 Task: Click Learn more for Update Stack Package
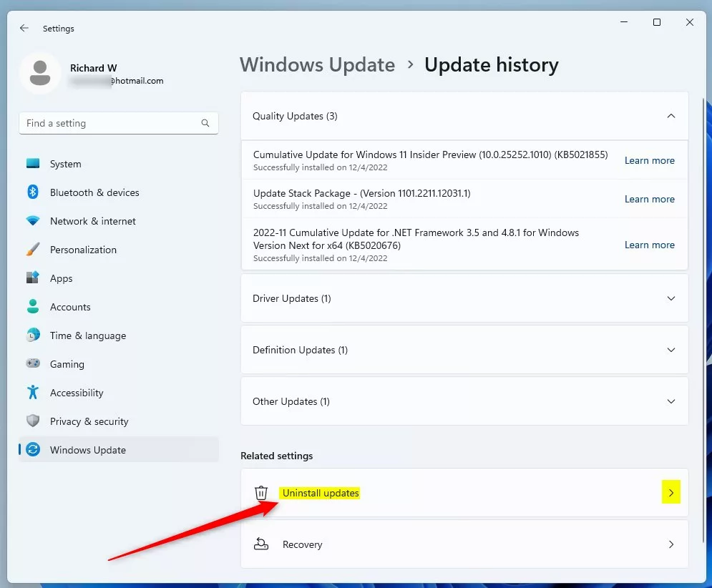649,199
